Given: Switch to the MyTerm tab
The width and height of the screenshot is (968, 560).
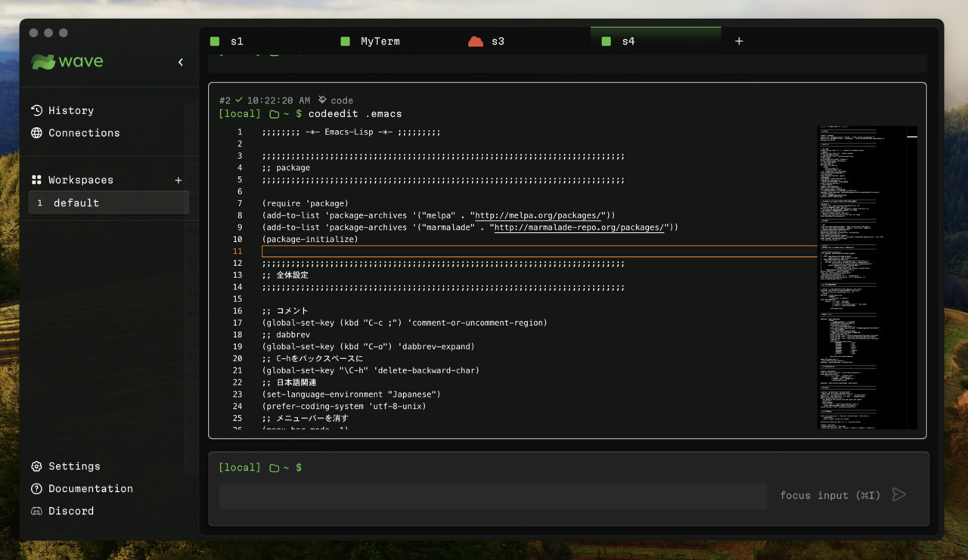Looking at the screenshot, I should click(380, 42).
